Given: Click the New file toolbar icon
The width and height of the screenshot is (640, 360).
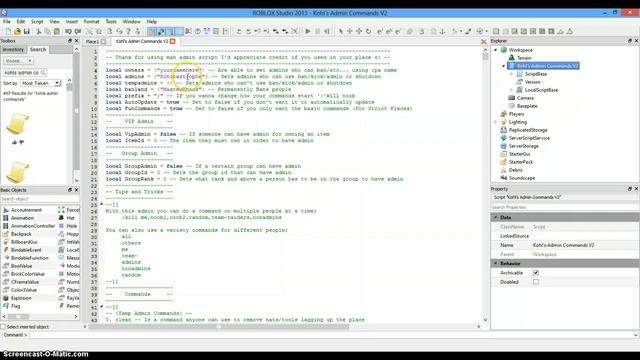Looking at the screenshot, I should [8, 31].
